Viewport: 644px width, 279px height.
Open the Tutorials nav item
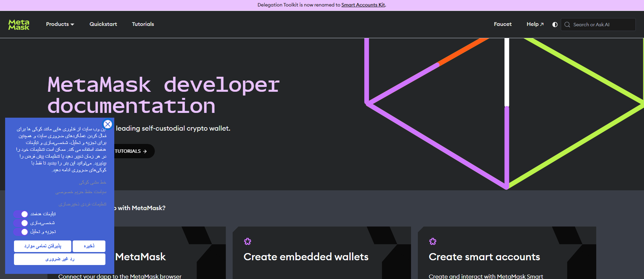pyautogui.click(x=143, y=24)
